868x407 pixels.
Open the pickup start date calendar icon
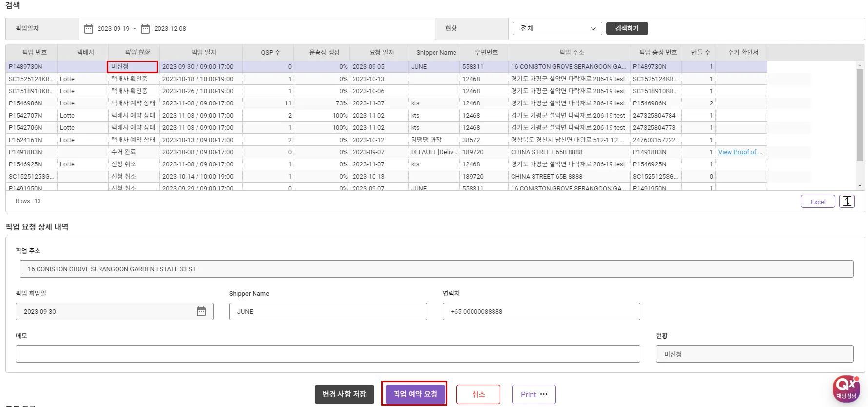pyautogui.click(x=89, y=29)
